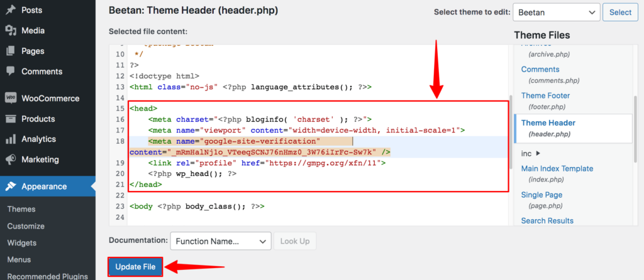Open Theme Footer file link

pyautogui.click(x=545, y=95)
